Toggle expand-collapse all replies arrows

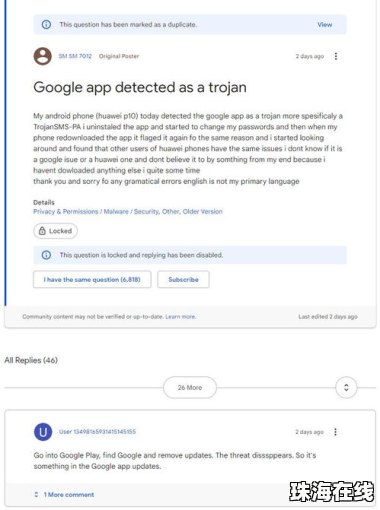346,387
